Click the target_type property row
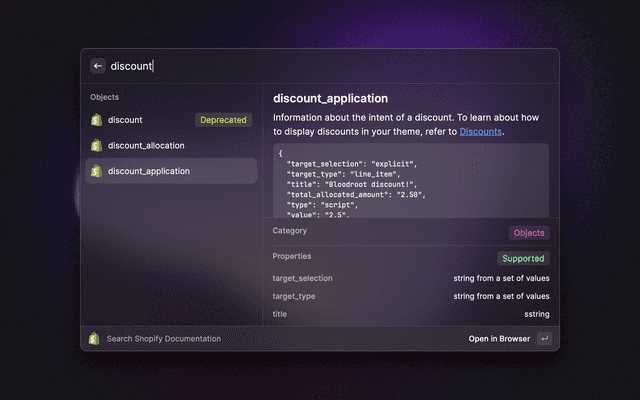This screenshot has height=400, width=640. tap(410, 296)
